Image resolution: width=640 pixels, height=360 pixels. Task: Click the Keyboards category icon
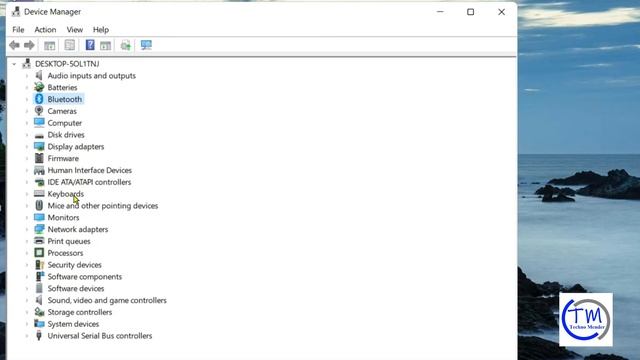pos(39,193)
